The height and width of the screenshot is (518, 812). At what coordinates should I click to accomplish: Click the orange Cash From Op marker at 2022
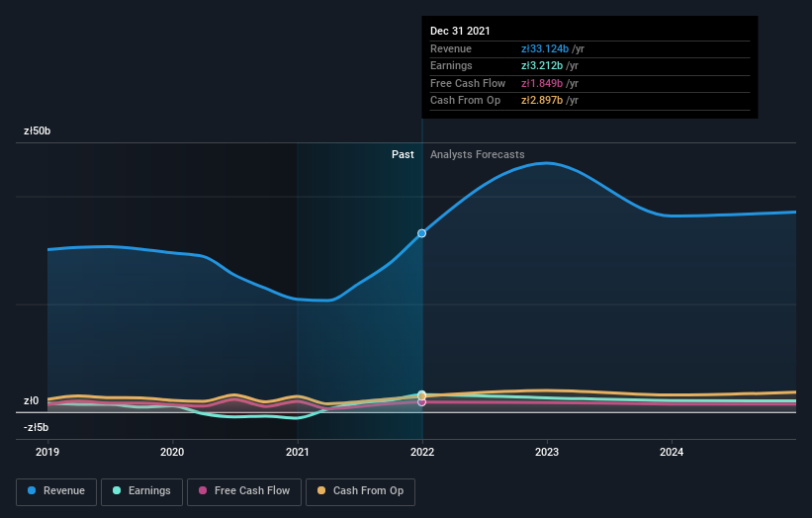coord(422,396)
